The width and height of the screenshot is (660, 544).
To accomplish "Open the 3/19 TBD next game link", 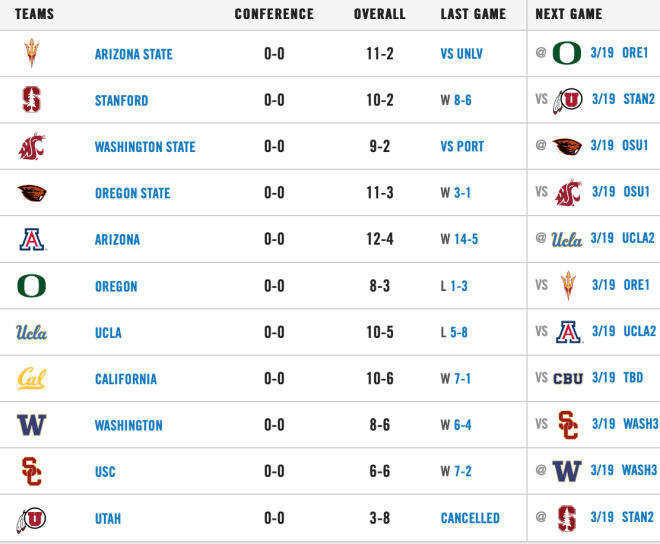I will click(617, 377).
